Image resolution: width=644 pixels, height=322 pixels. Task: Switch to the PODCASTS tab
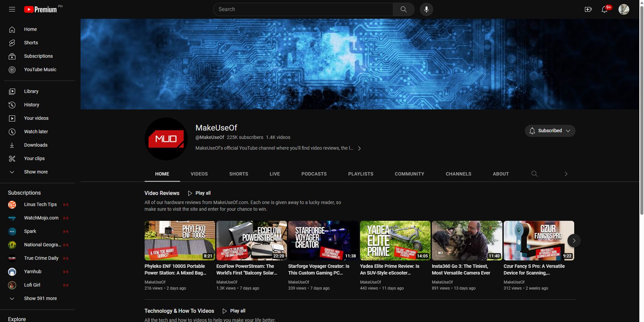(314, 174)
